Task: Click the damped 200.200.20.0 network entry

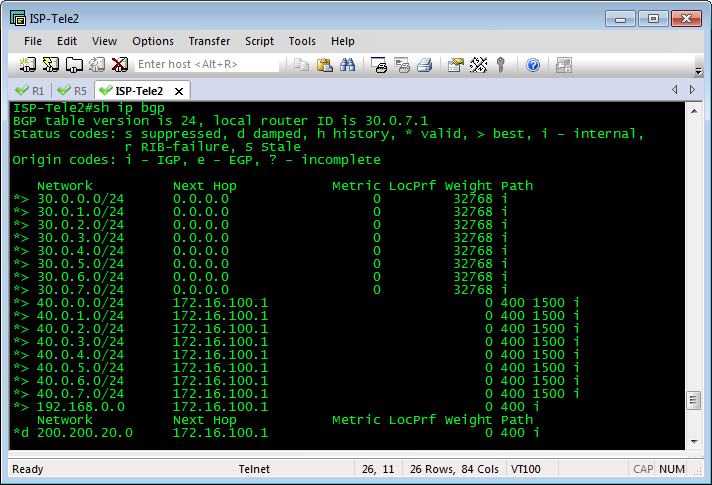Action: point(85,433)
